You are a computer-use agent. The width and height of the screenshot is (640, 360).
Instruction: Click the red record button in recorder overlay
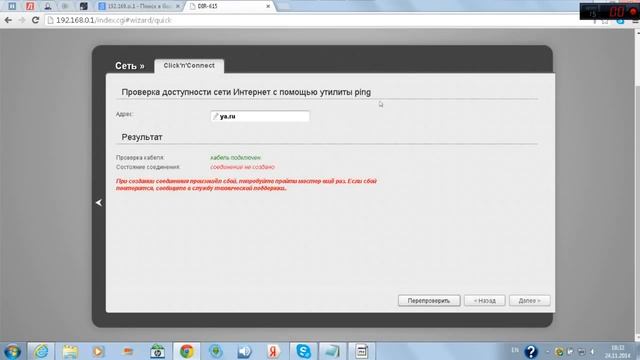(633, 12)
